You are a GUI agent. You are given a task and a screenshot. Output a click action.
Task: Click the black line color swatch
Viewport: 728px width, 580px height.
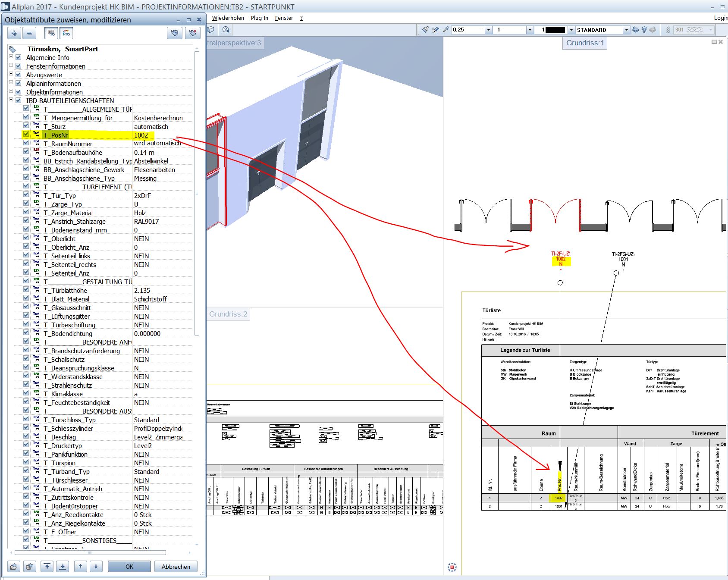pos(555,30)
